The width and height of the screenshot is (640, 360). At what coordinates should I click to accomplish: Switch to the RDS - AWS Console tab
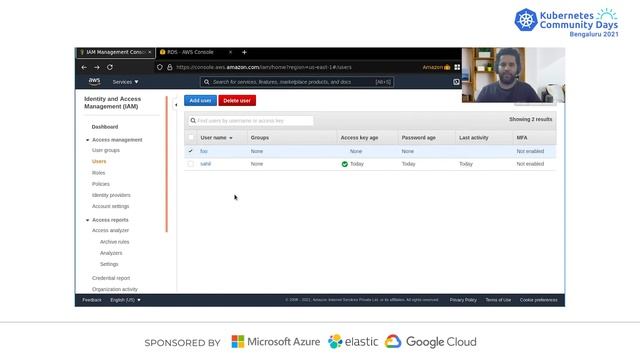pyautogui.click(x=196, y=52)
